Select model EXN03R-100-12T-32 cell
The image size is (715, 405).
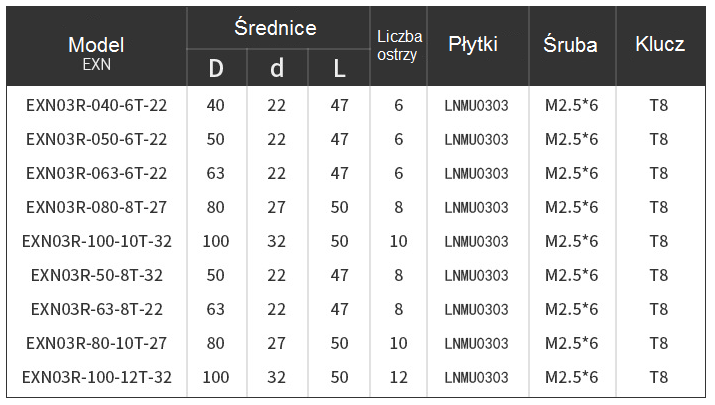(x=96, y=377)
